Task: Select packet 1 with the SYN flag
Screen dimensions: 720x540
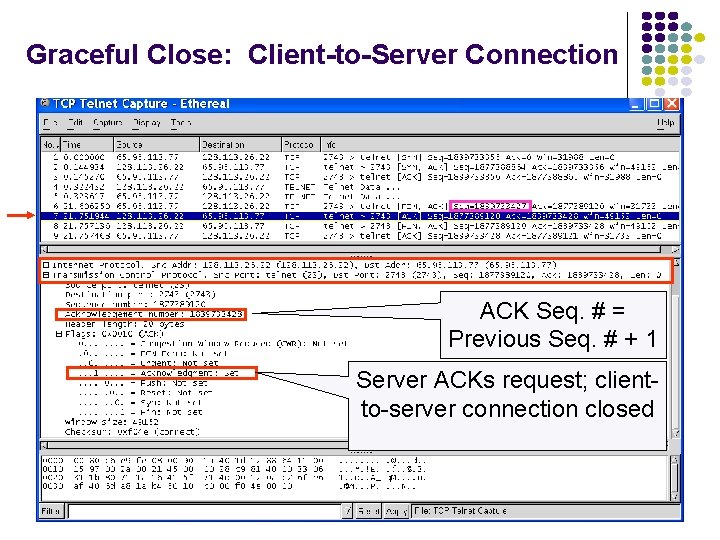Action: [x=360, y=157]
